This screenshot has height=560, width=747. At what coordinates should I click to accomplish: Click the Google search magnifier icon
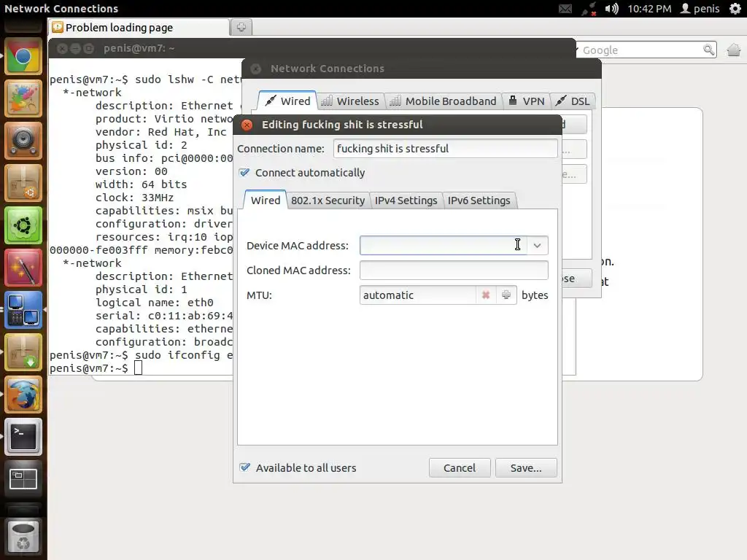tap(709, 50)
